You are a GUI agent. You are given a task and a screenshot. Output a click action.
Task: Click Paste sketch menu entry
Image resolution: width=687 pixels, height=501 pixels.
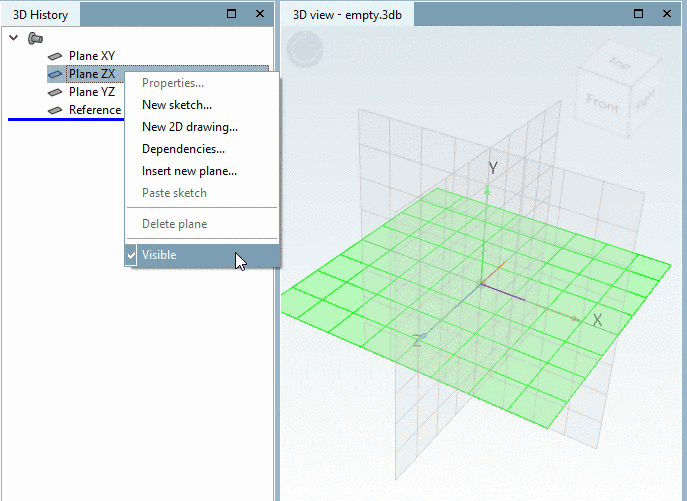pos(202,193)
